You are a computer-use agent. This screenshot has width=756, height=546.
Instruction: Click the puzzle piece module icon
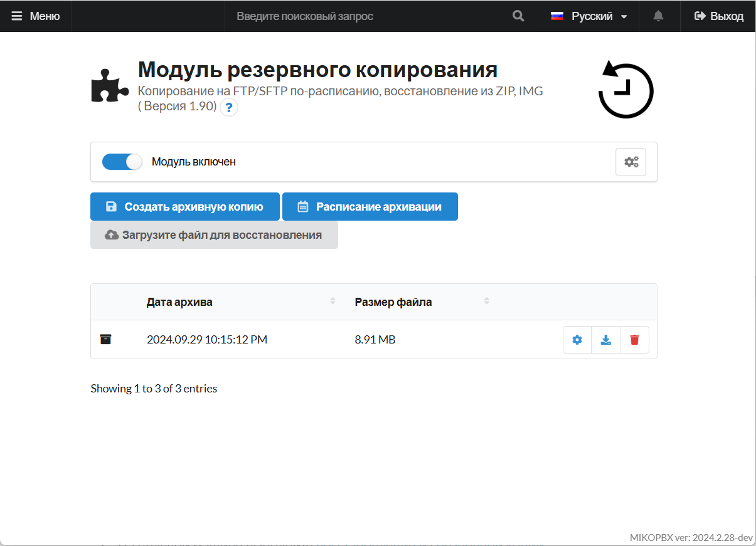pos(110,86)
